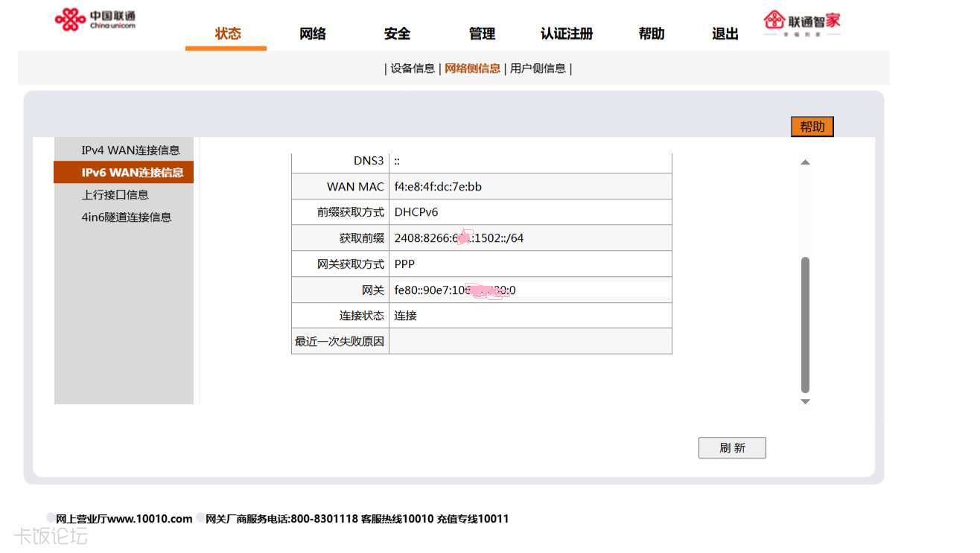Image resolution: width=980 pixels, height=553 pixels.
Task: Click the China Unicom logo
Action: coord(95,19)
